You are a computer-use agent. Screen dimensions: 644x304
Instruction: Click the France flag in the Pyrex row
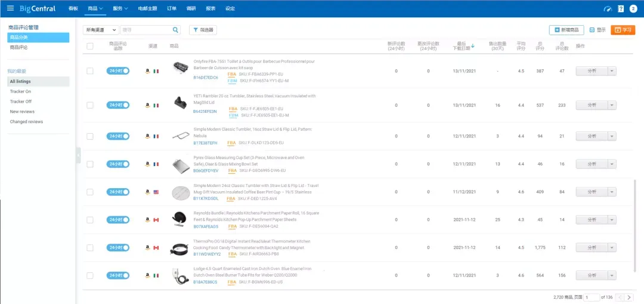click(156, 164)
